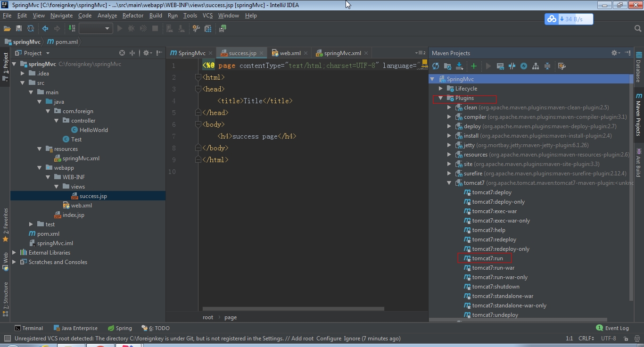Expand the test folder
644x347 pixels.
(31, 224)
